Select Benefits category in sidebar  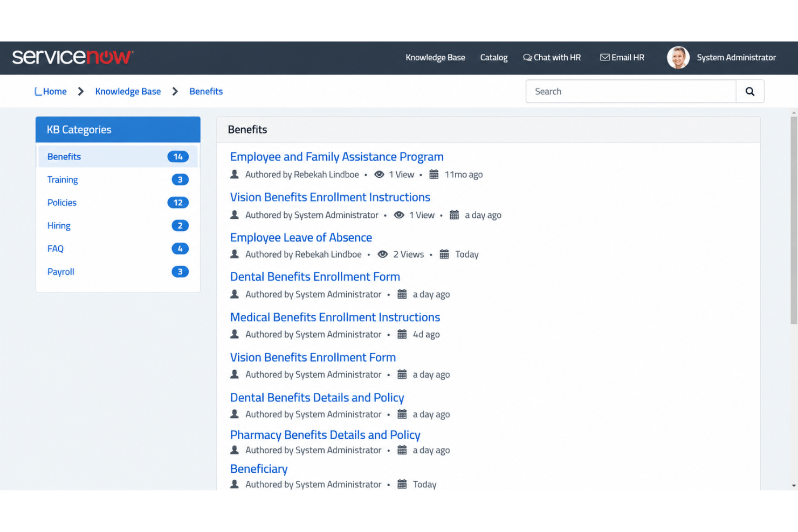tap(118, 156)
